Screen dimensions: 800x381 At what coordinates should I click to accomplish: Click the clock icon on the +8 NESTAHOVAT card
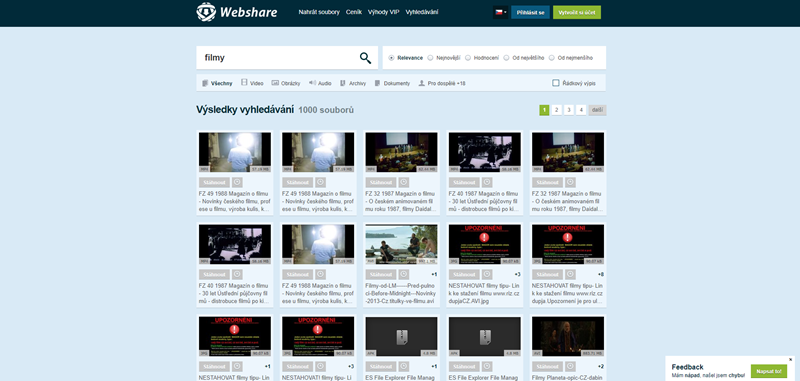click(570, 274)
